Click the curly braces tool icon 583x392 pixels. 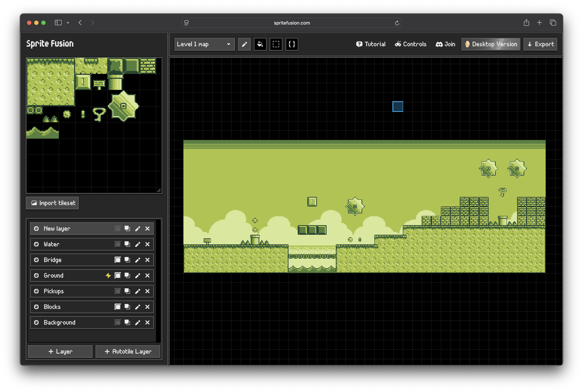pyautogui.click(x=292, y=44)
